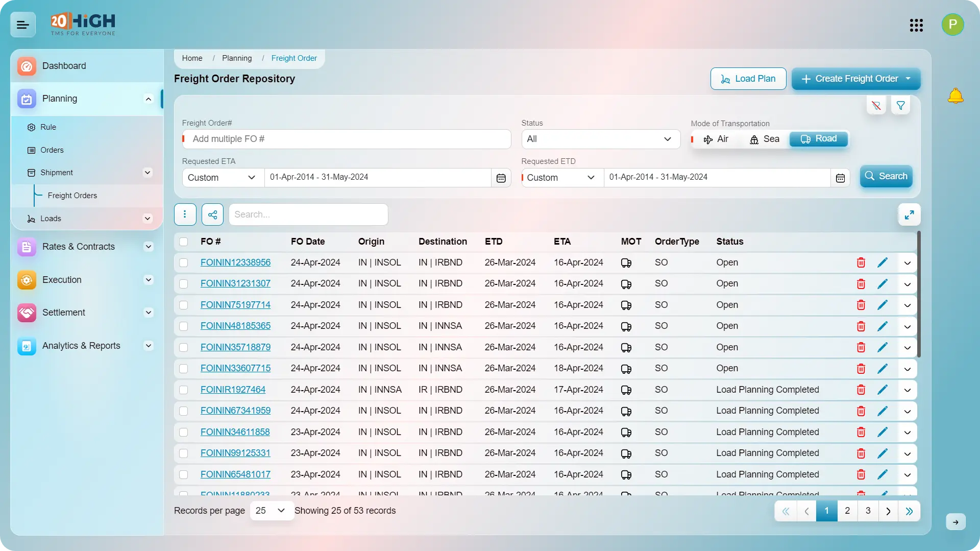Edit freight order FOININ48185365

tap(882, 326)
